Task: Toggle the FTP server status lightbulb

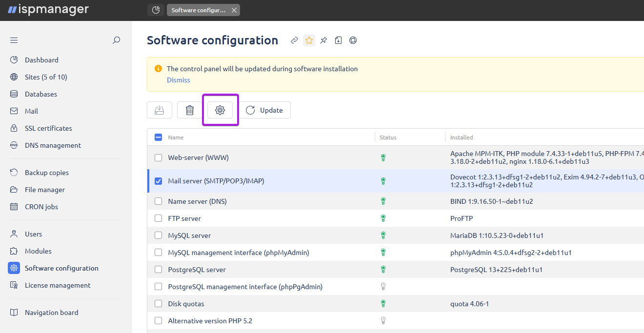Action: (383, 218)
